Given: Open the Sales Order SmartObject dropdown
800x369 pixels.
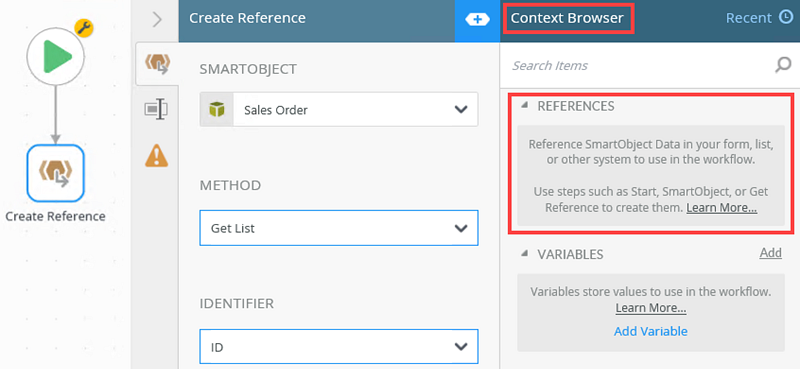Looking at the screenshot, I should pyautogui.click(x=339, y=109).
